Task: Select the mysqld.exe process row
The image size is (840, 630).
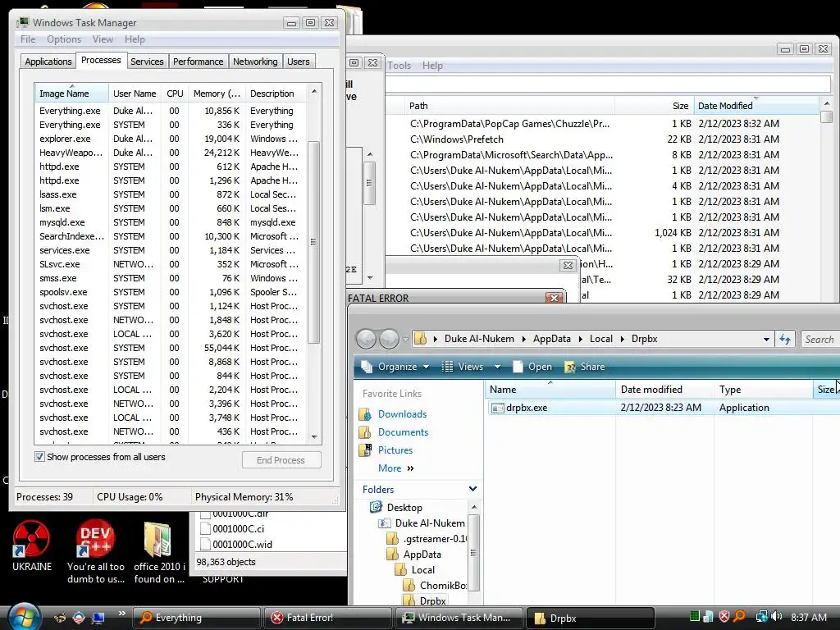Action: (171, 222)
